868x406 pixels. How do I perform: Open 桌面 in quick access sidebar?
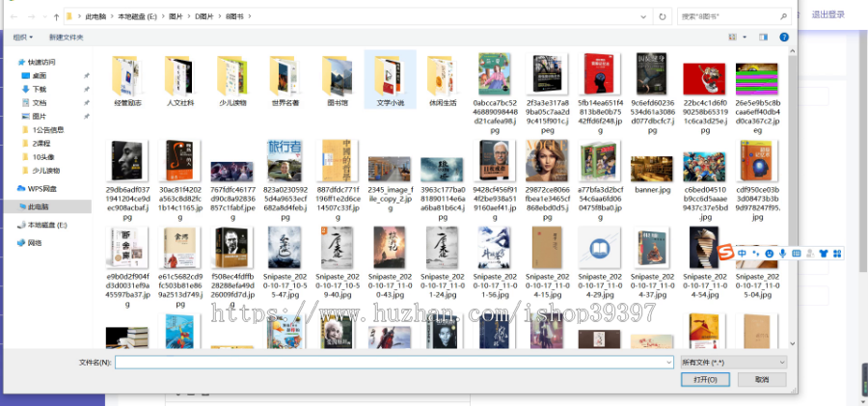[39, 75]
